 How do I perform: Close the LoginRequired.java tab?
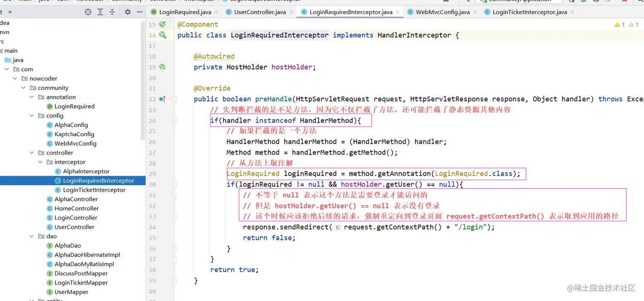pos(216,12)
